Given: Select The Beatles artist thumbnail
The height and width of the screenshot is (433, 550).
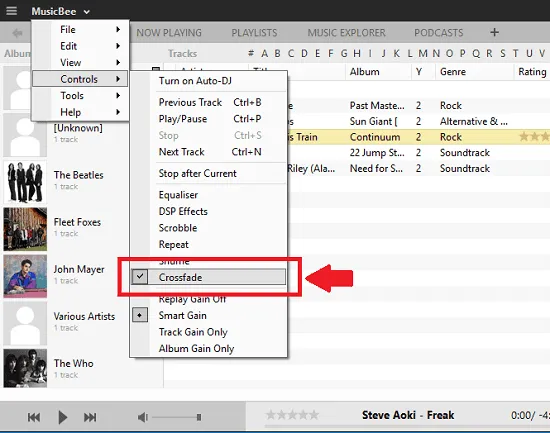Looking at the screenshot, I should (25, 182).
